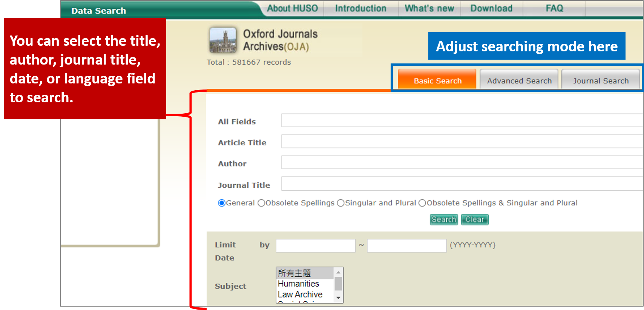Select the General radio button
Viewport: 644px width, 310px height.
pos(222,203)
